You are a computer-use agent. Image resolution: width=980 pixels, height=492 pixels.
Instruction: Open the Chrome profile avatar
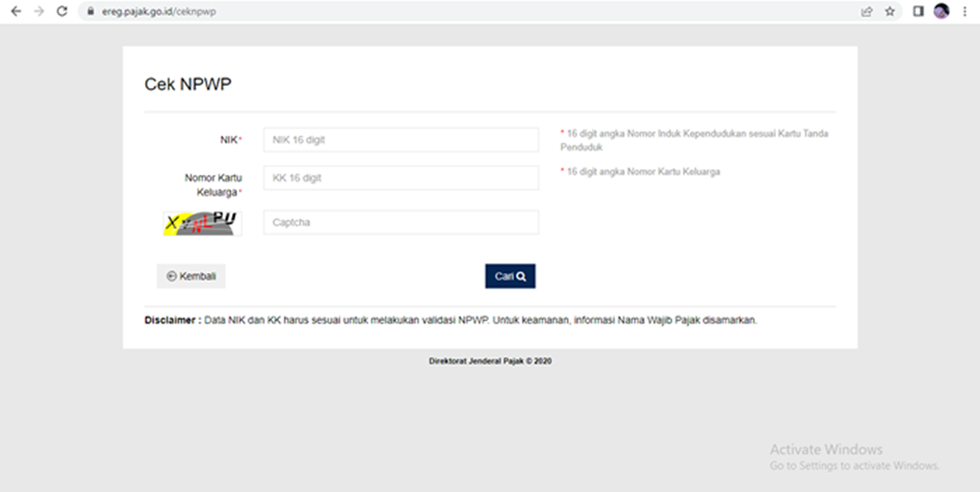point(941,12)
